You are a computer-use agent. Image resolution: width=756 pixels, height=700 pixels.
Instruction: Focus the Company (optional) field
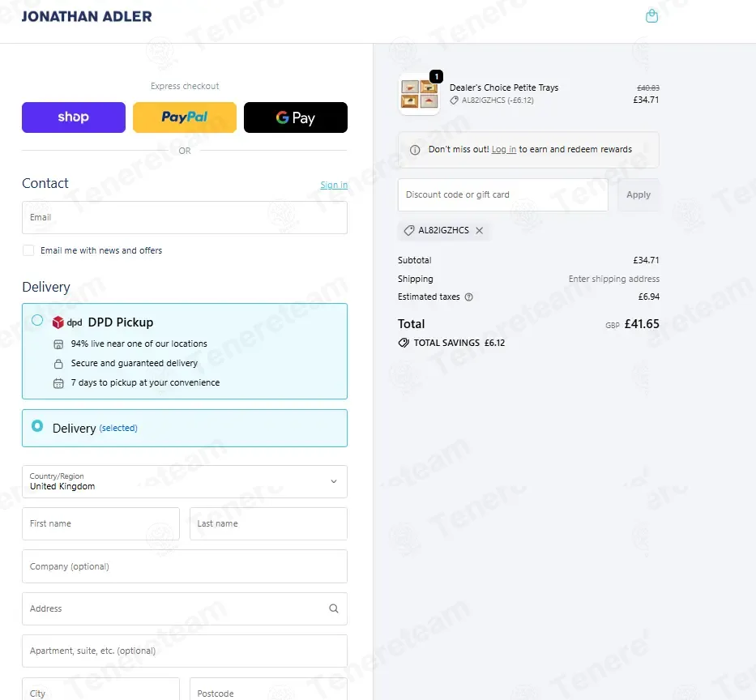click(x=185, y=566)
